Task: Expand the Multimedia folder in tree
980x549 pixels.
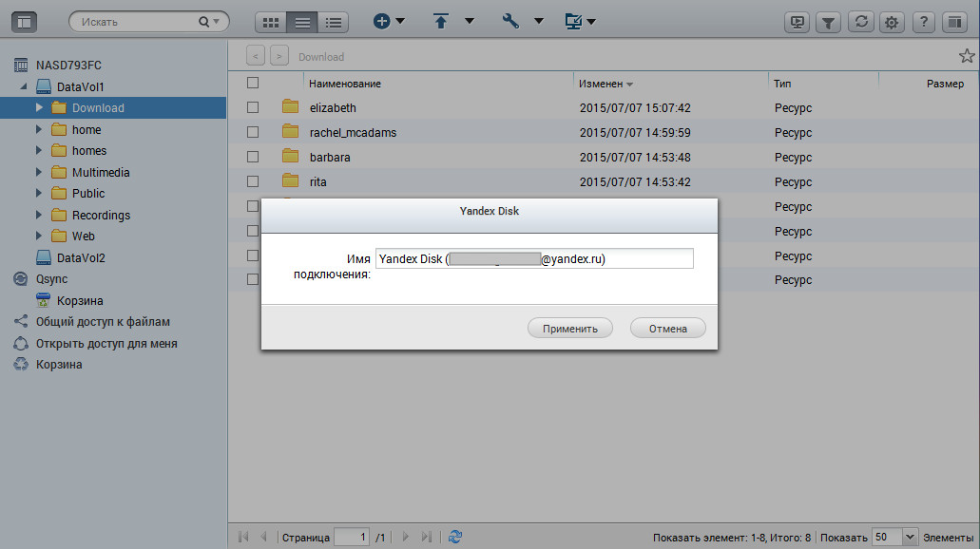Action: pos(39,172)
